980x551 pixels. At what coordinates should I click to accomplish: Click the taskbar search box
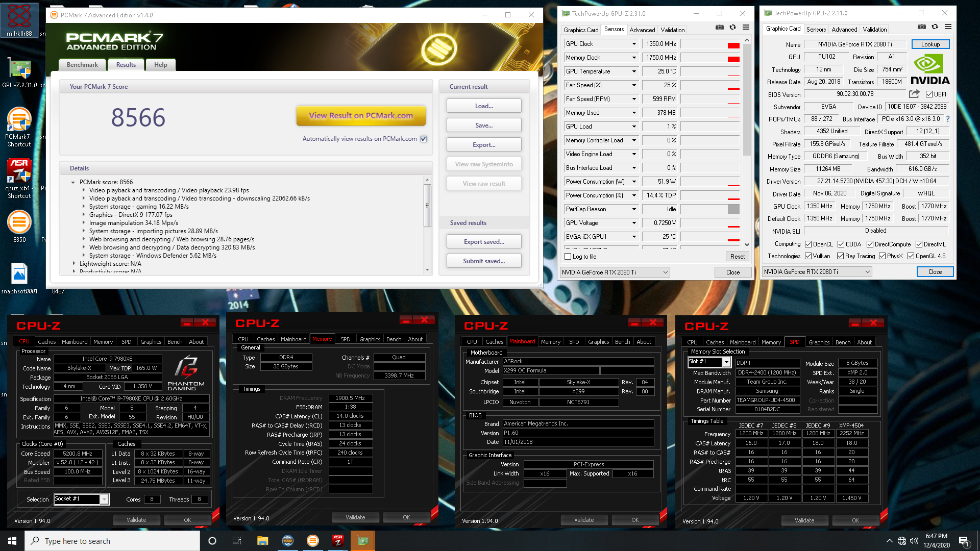pyautogui.click(x=112, y=541)
